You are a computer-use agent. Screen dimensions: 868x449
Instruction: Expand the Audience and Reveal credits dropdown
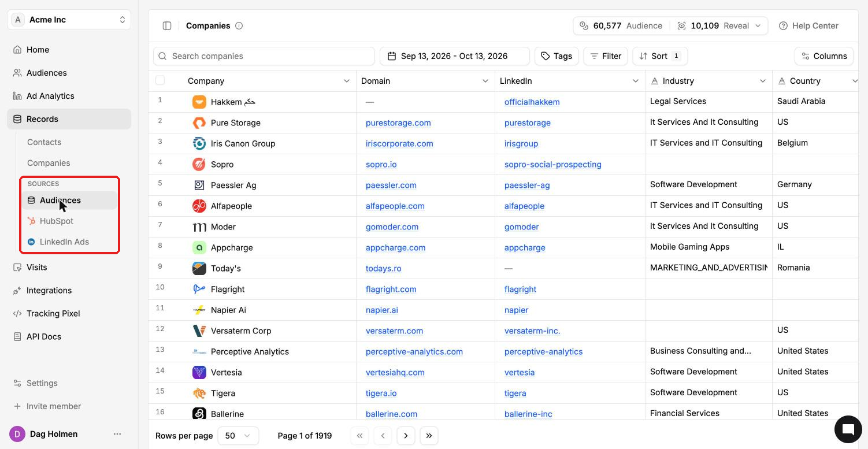click(758, 25)
